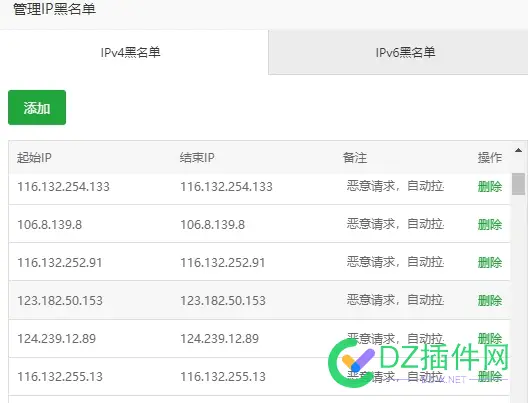Click the remark in the 123.182.50.153 row
528x403 pixels.
(395, 300)
